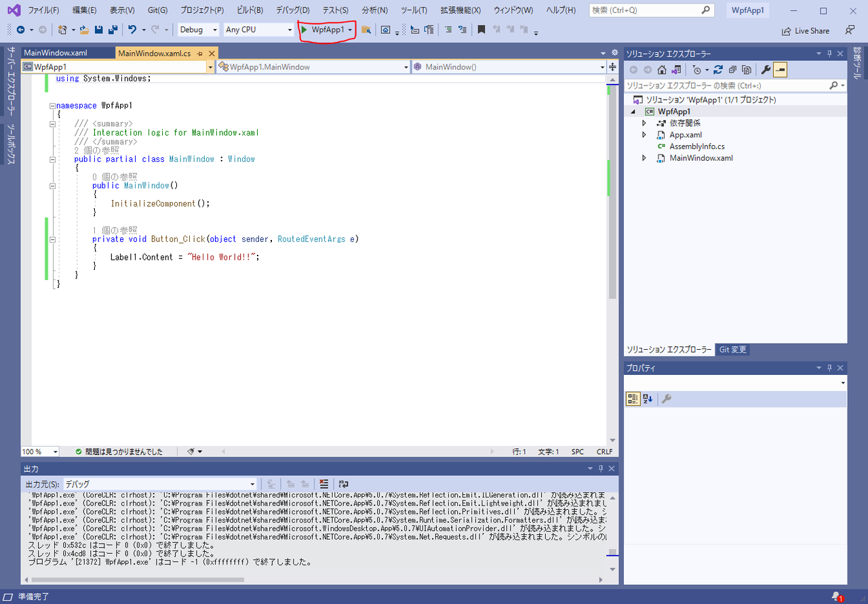Click the Live Share button
Viewport: 868px width, 604px height.
(806, 31)
